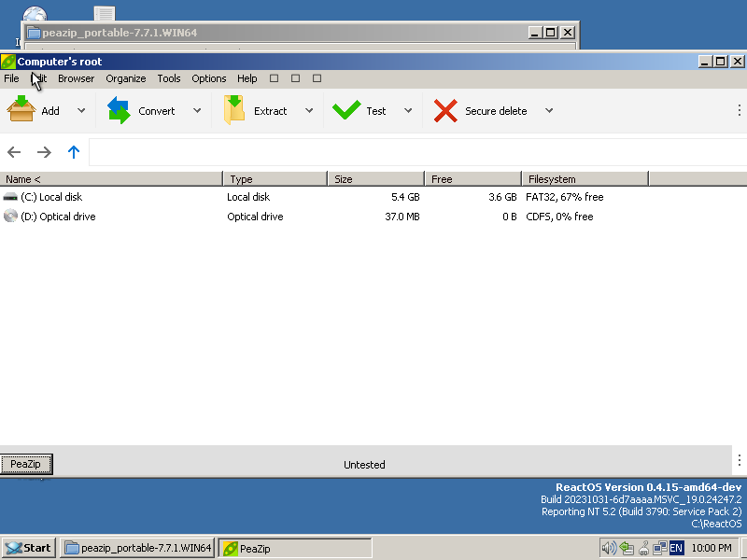Navigate up one directory level

click(x=73, y=151)
